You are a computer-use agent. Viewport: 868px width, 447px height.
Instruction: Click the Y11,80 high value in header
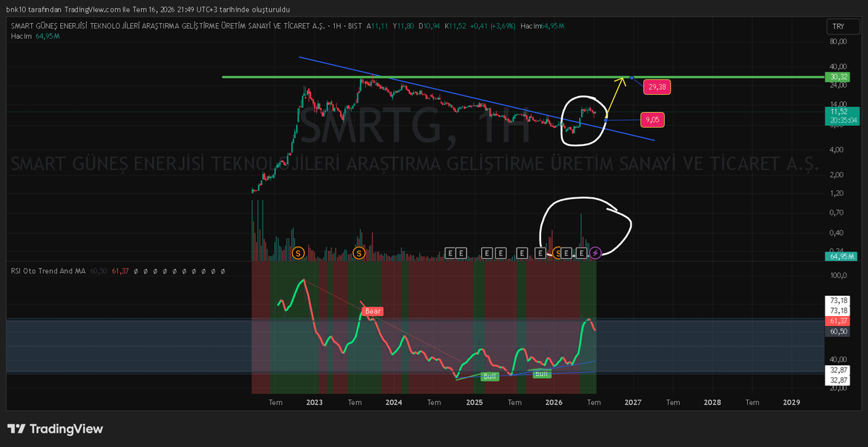tap(403, 26)
